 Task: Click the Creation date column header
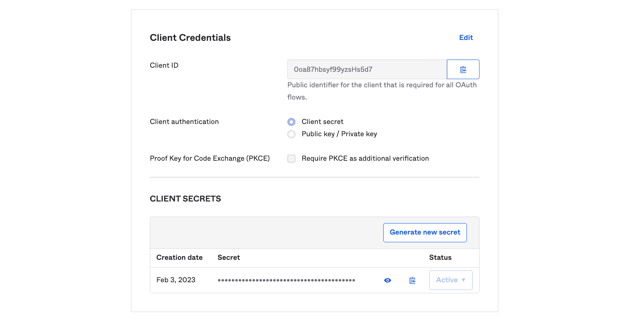(179, 257)
